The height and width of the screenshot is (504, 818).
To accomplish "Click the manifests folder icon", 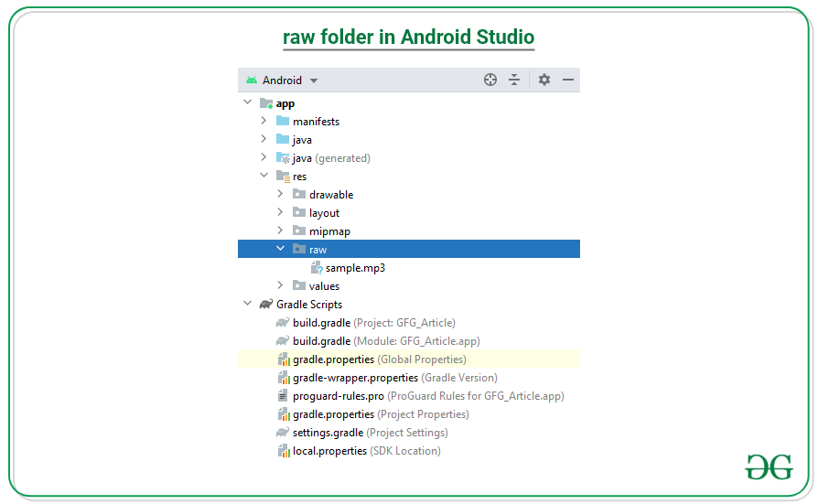I will pos(282,122).
